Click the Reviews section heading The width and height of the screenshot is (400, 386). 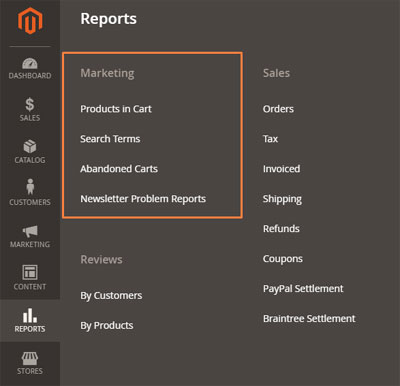tap(101, 259)
